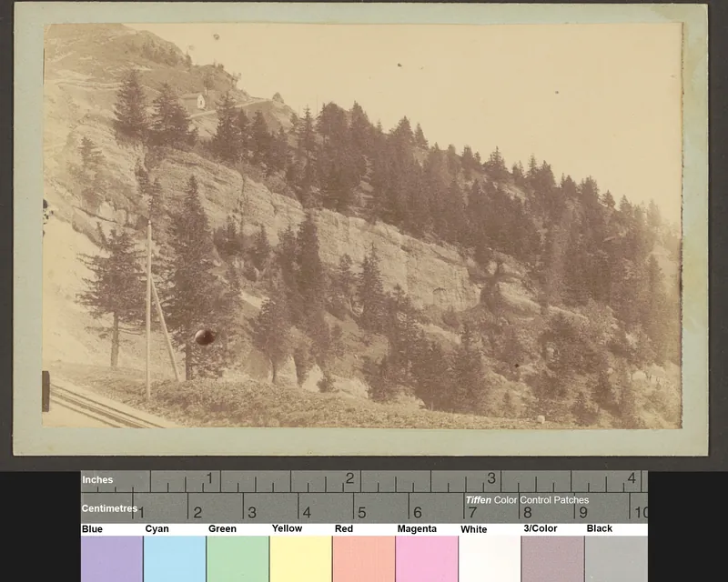
Task: Select the 3/Color gray patch
Action: [x=553, y=558]
